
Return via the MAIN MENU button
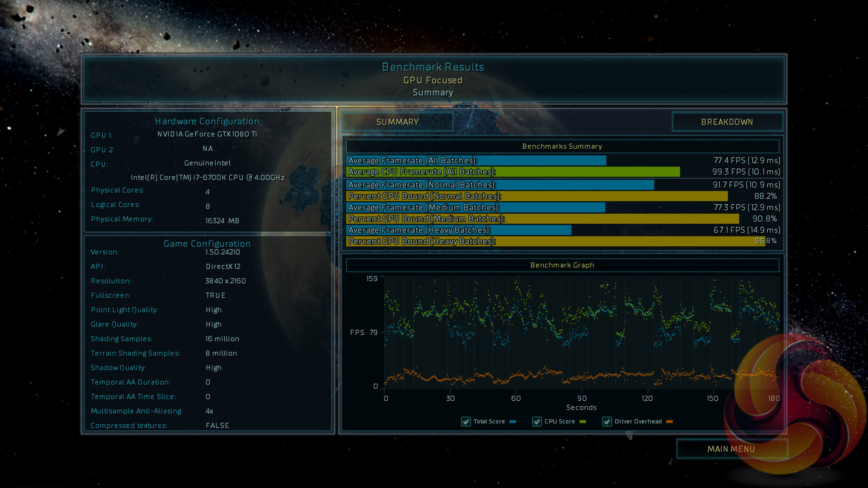pyautogui.click(x=731, y=449)
